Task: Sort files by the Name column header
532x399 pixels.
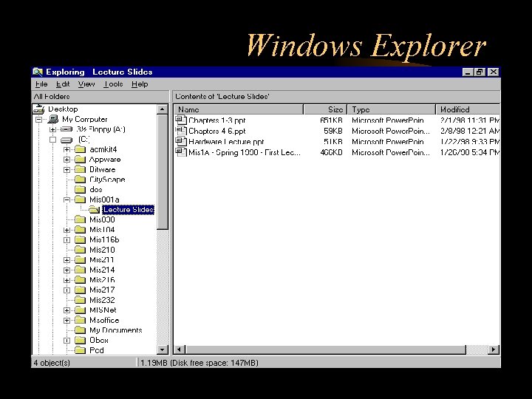Action: coord(239,109)
